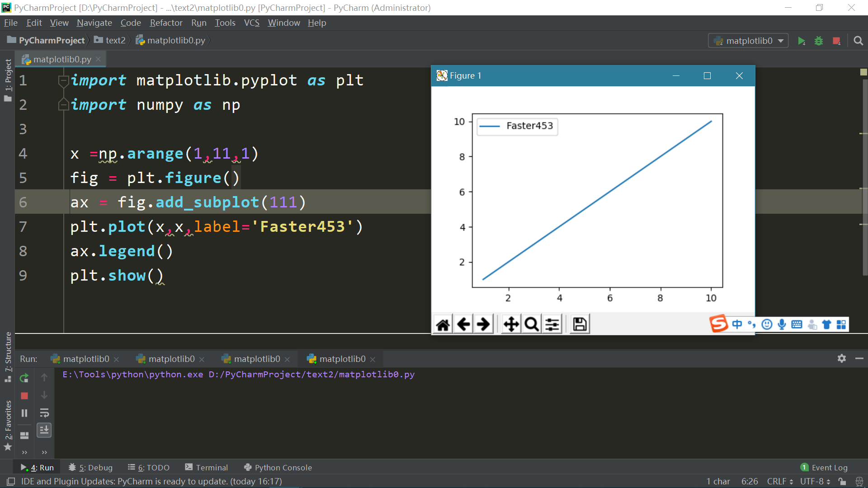This screenshot has height=488, width=868.
Task: Collapse the import block fold marker on line 1
Action: [63, 81]
